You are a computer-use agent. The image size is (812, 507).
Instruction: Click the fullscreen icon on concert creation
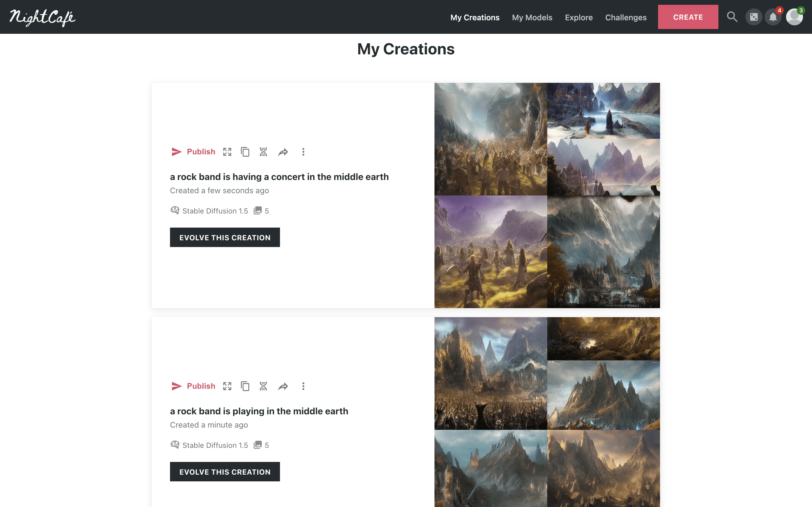tap(227, 152)
